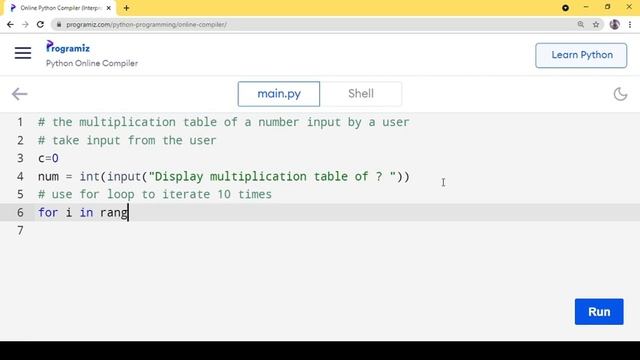This screenshot has height=360, width=640.
Task: Restore down the browser window
Action: point(607,7)
